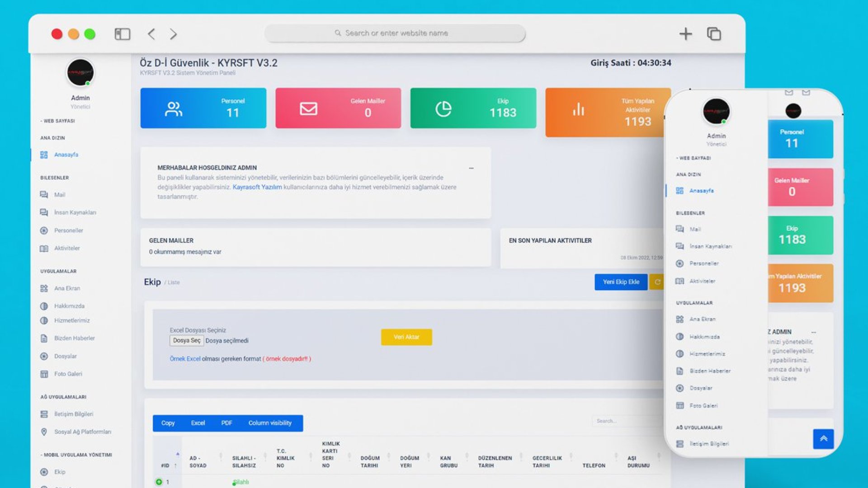
Task: Click the browser sidebar toggle icon
Action: (x=122, y=34)
